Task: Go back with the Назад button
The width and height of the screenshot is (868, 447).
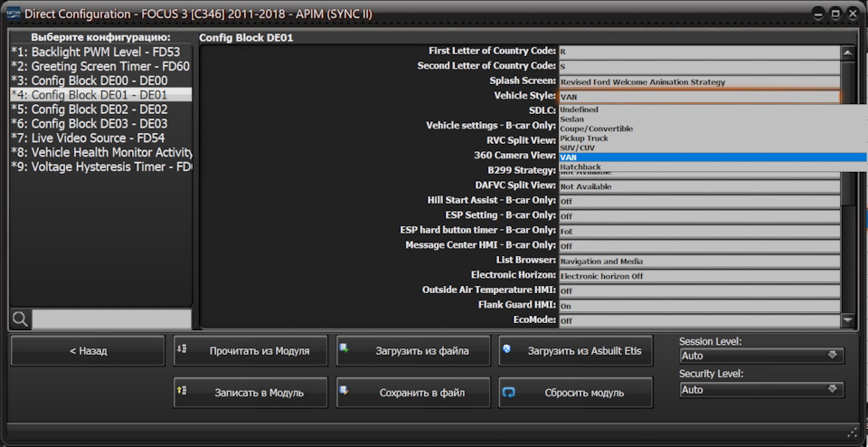Action: (88, 350)
